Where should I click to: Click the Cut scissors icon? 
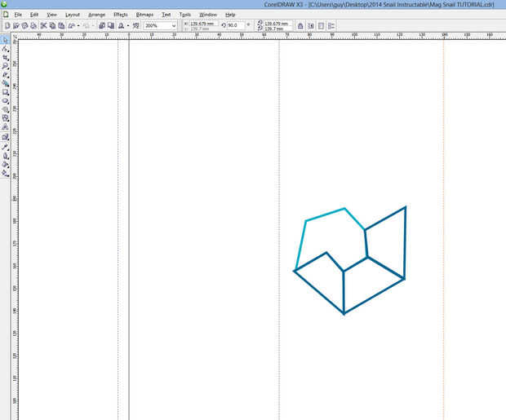(x=43, y=25)
